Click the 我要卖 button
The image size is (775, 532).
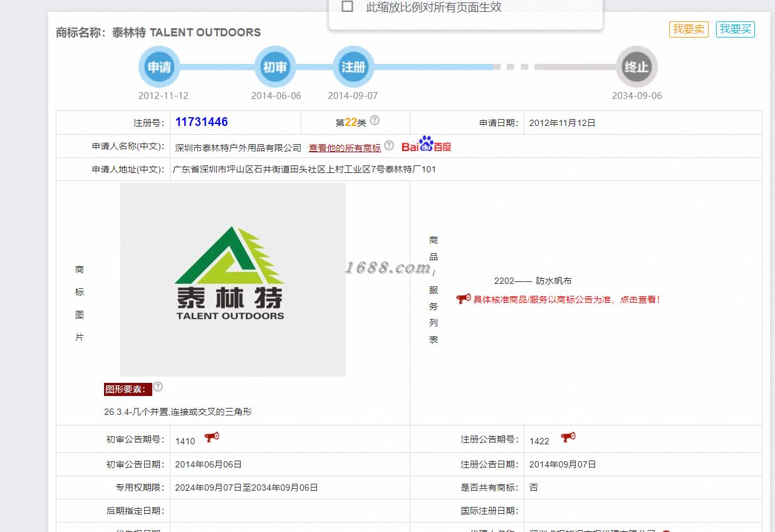click(689, 29)
